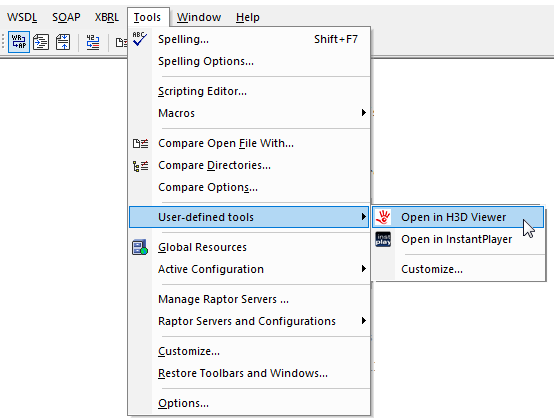554x420 pixels.
Task: Expand the Macros submenu arrow
Action: click(x=364, y=113)
